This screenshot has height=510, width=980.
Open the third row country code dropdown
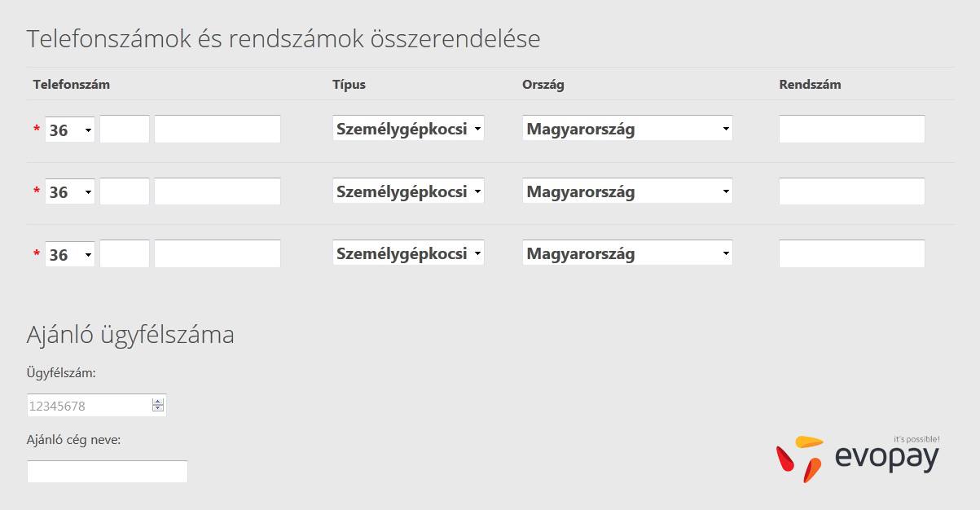70,254
